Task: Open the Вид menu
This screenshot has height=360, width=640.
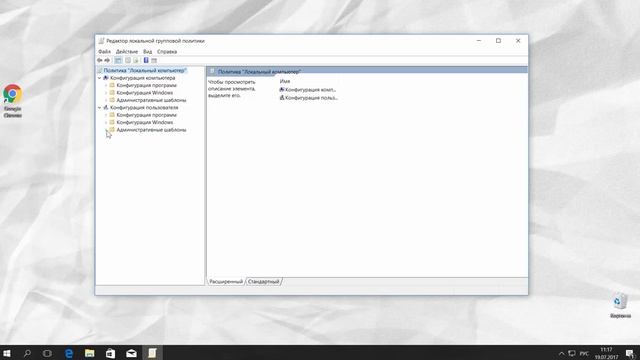Action: [147, 51]
